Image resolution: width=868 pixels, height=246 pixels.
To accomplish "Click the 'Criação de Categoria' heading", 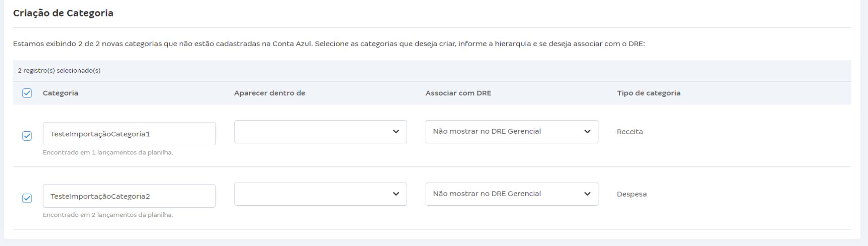I will tap(63, 13).
